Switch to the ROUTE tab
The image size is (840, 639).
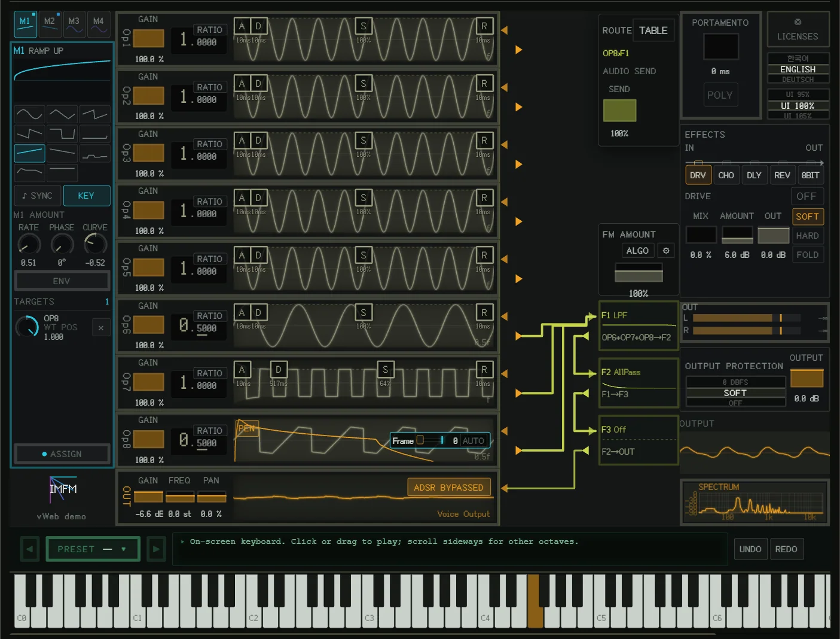[617, 31]
